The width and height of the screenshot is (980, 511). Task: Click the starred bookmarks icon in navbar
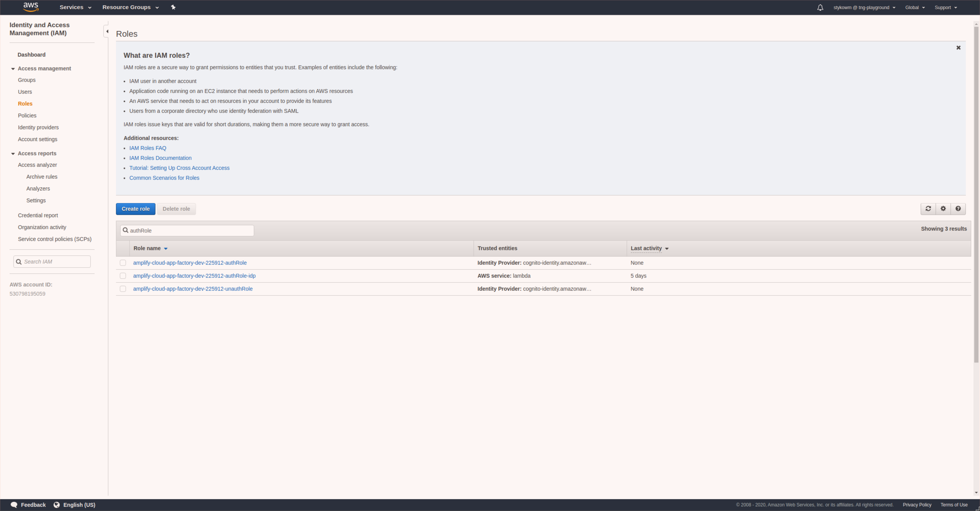[x=173, y=7]
